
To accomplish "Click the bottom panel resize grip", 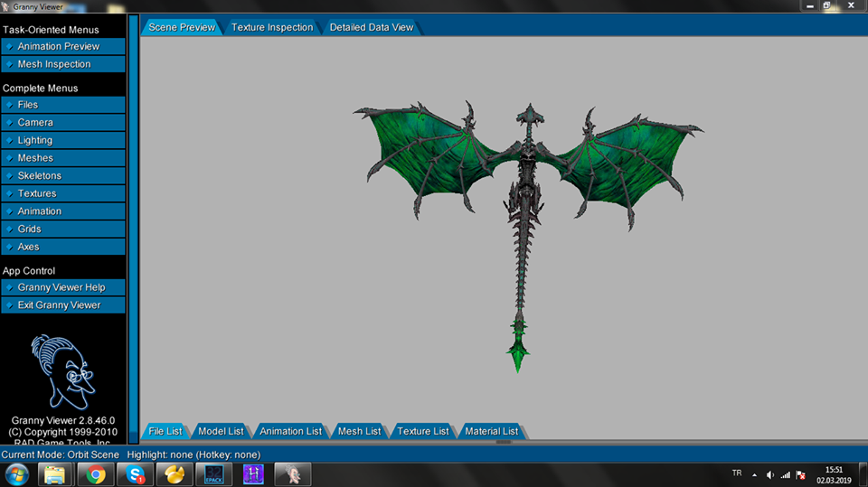I will pos(504,442).
